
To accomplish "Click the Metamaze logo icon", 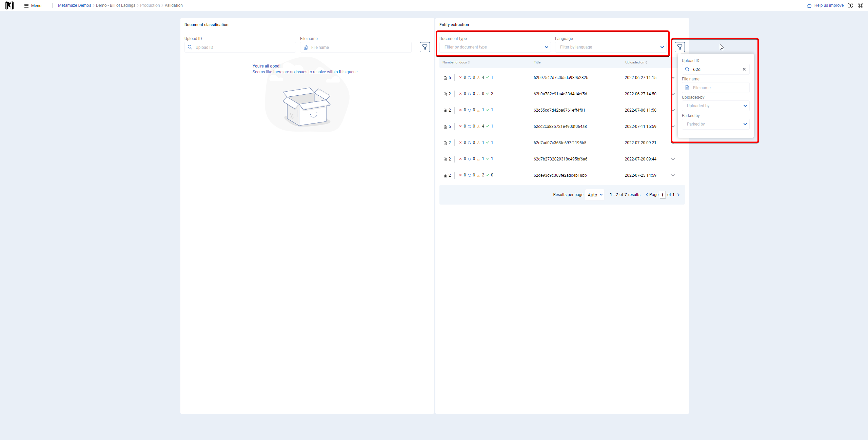I will click(x=9, y=5).
